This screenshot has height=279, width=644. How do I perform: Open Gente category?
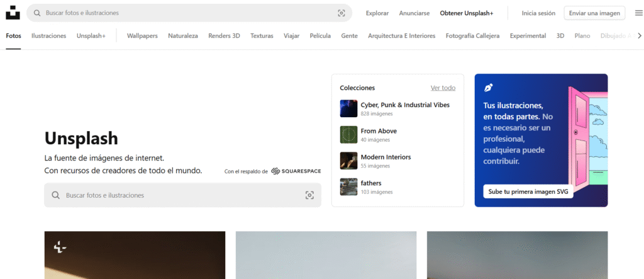[349, 36]
